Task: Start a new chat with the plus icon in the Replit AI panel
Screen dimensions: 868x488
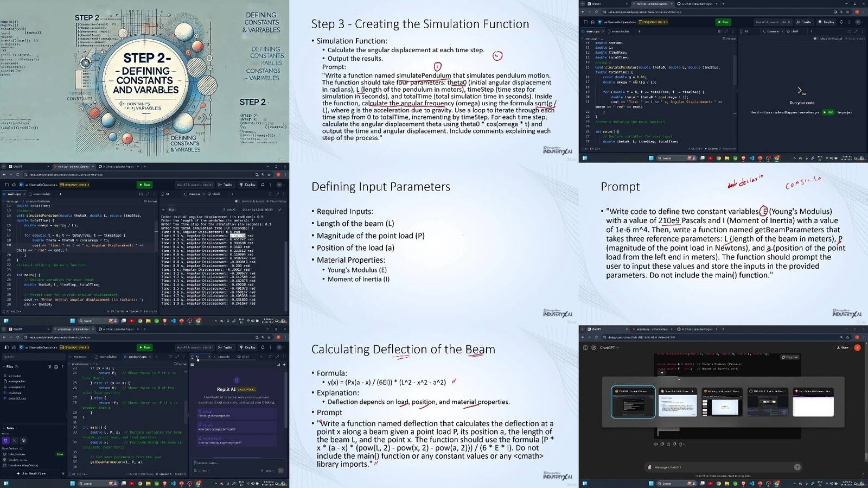Action: click(284, 364)
